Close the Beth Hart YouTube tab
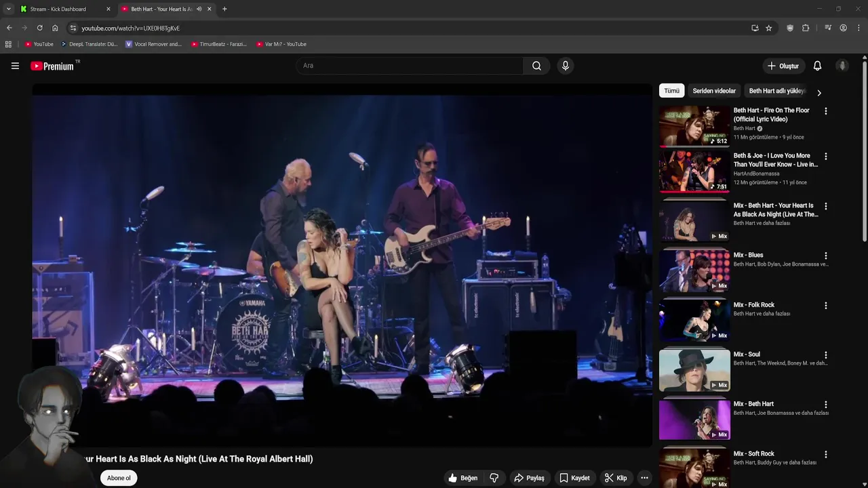The image size is (868, 488). pyautogui.click(x=209, y=9)
